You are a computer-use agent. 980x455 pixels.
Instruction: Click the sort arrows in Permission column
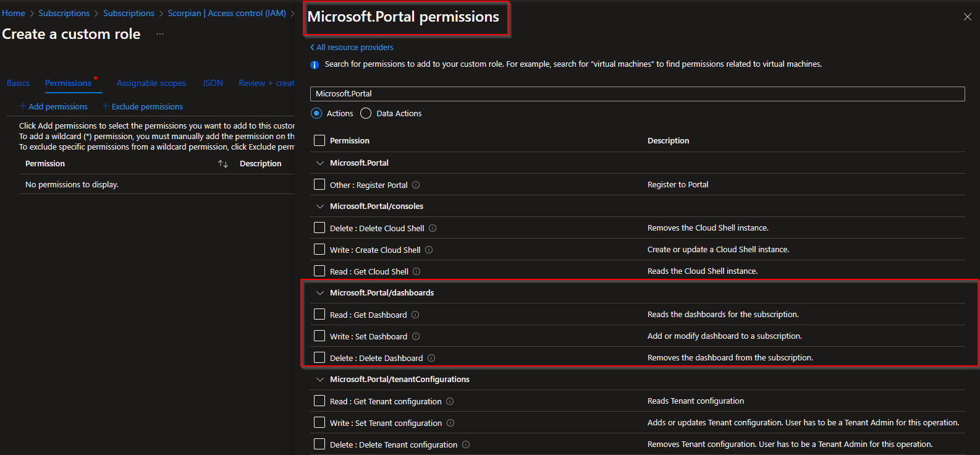223,164
